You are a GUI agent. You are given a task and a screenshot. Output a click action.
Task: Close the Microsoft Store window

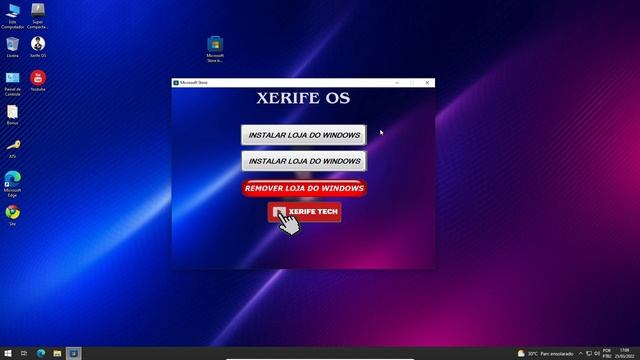pos(427,83)
